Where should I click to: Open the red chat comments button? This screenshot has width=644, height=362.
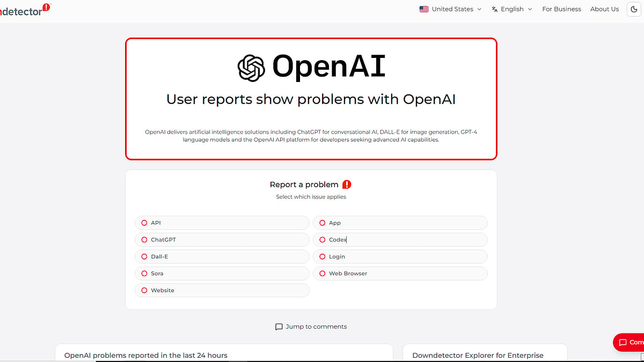coord(629,342)
